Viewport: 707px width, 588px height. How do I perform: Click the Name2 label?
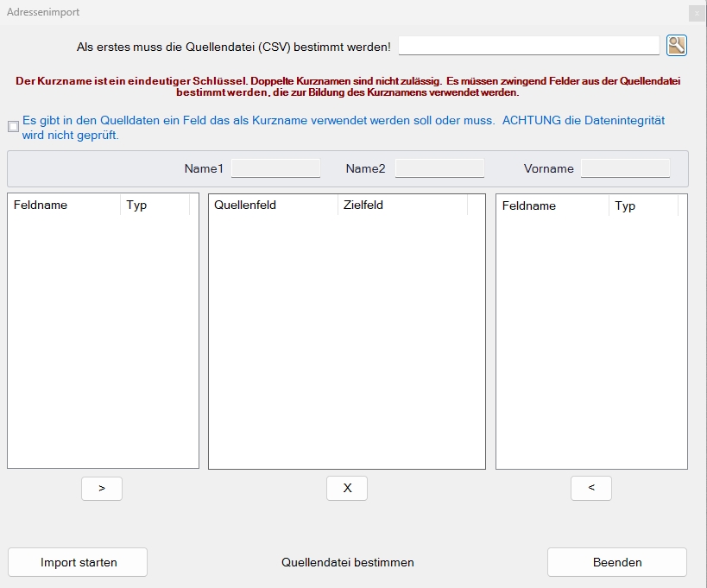point(366,168)
